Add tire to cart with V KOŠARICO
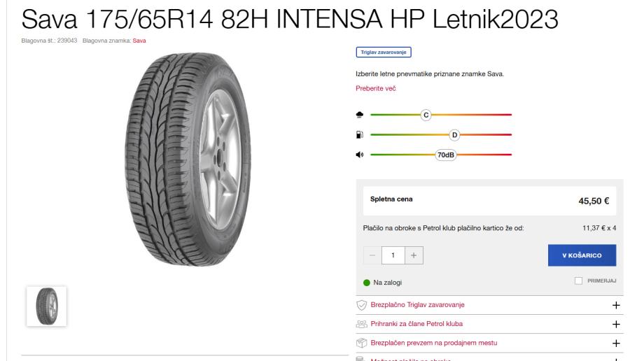644x361 pixels. [x=582, y=255]
